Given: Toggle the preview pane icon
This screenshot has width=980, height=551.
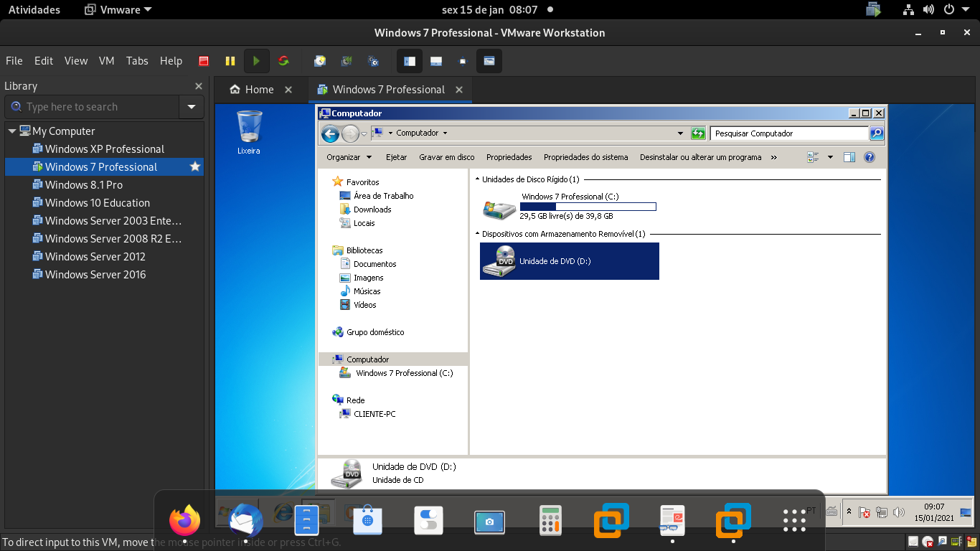Looking at the screenshot, I should click(849, 157).
